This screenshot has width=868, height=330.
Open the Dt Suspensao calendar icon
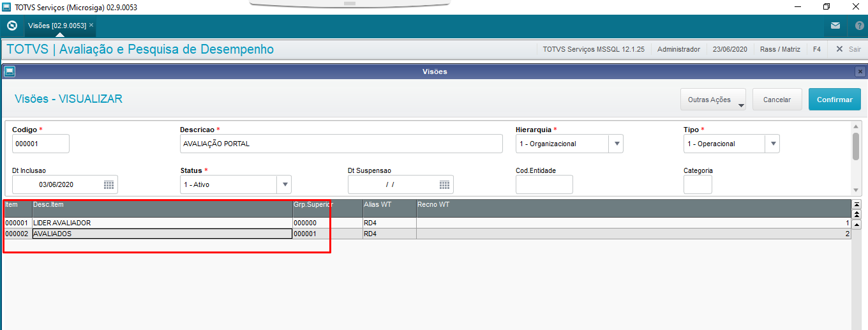(x=444, y=184)
